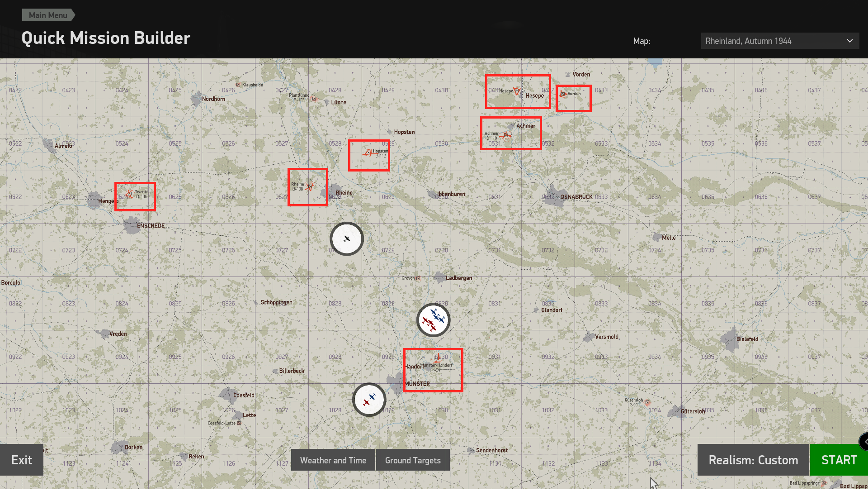The height and width of the screenshot is (491, 868).
Task: Select the Vörden airfield marker
Action: click(x=563, y=94)
